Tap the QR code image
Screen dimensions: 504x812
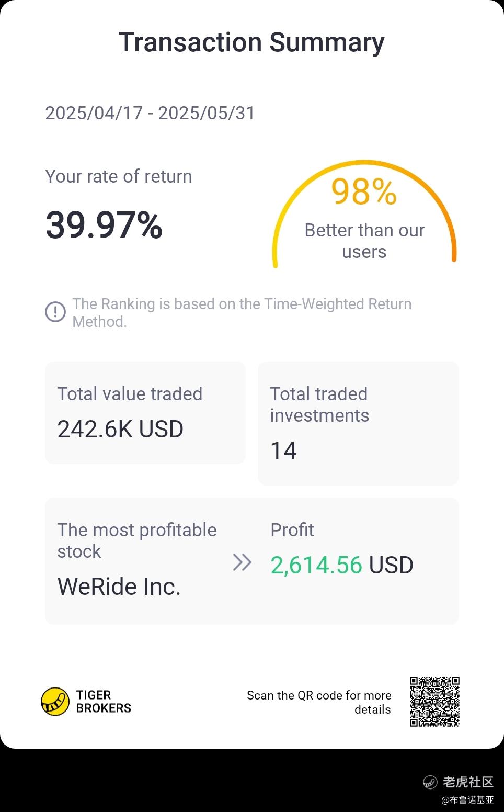[x=434, y=702]
